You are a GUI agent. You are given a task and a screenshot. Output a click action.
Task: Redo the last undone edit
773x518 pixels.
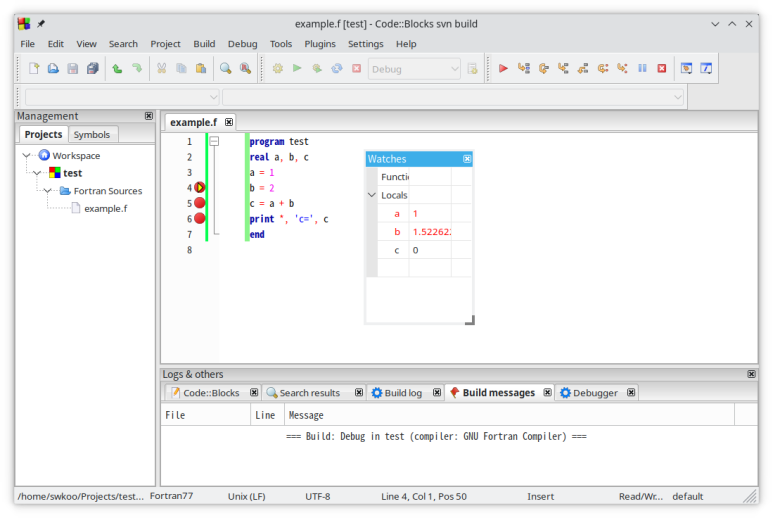(x=137, y=69)
